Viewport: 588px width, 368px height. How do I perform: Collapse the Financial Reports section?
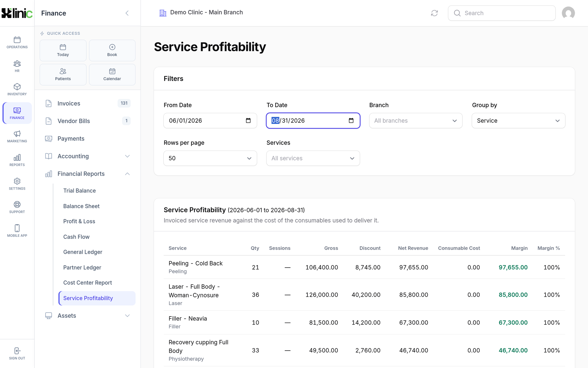[88, 174]
